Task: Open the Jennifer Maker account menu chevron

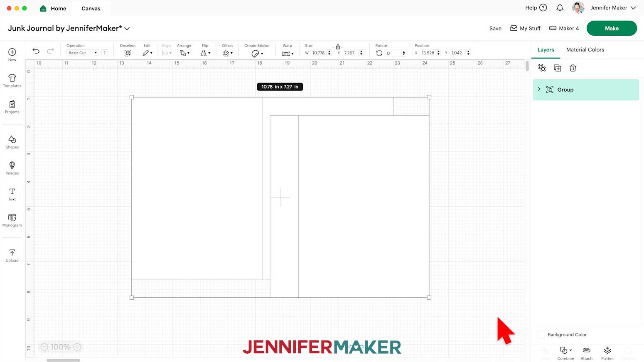Action: pyautogui.click(x=633, y=8)
